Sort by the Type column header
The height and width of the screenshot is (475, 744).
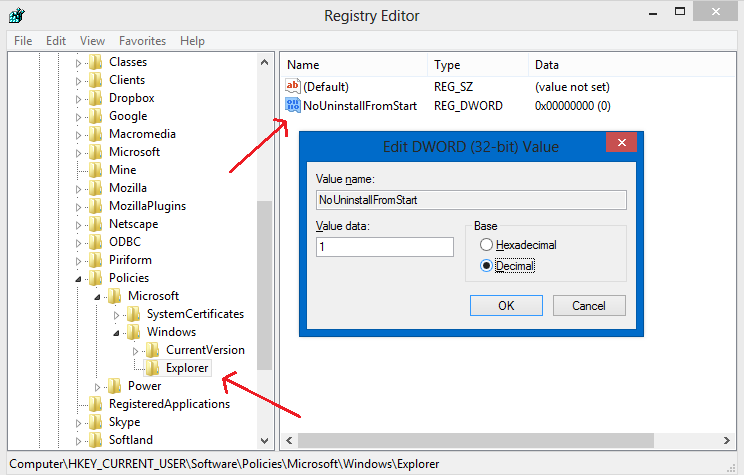coord(478,65)
